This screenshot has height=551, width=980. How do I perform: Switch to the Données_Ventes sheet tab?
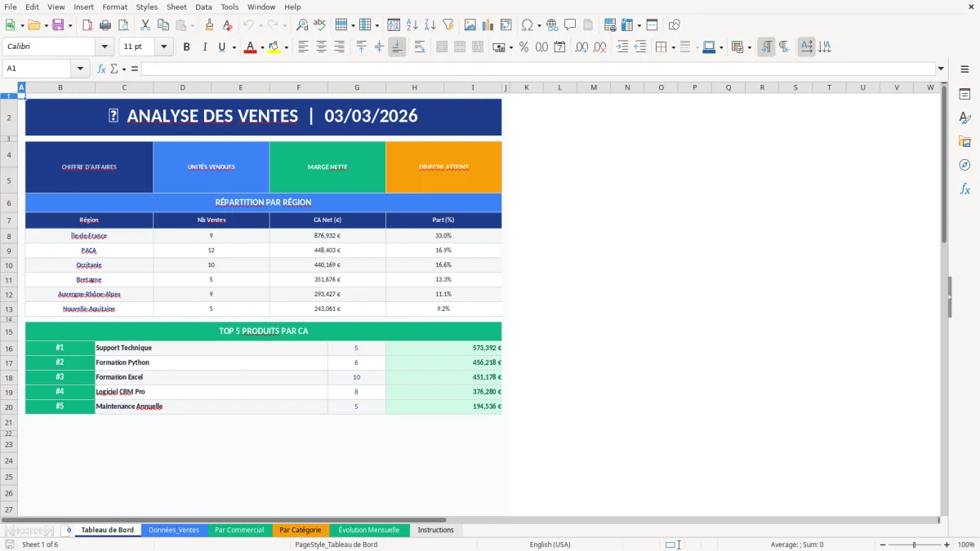171,530
